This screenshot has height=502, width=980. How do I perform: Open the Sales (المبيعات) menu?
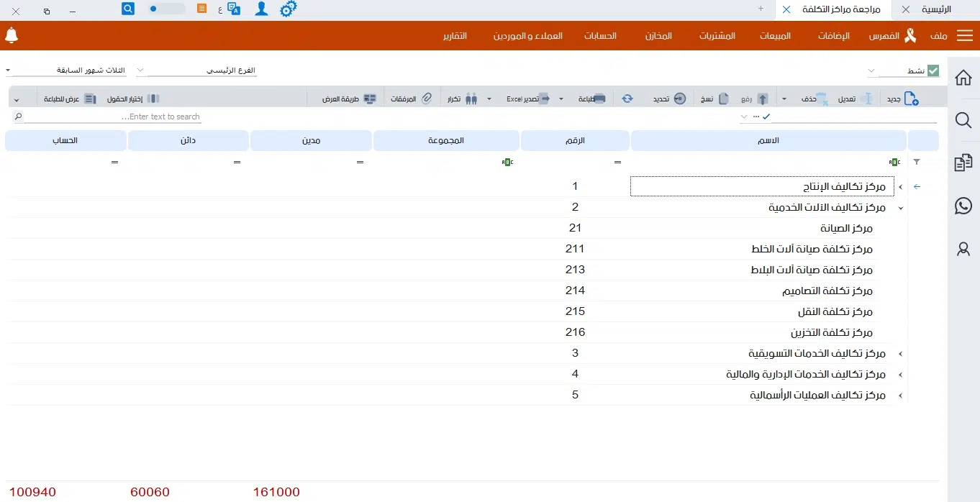pos(775,36)
